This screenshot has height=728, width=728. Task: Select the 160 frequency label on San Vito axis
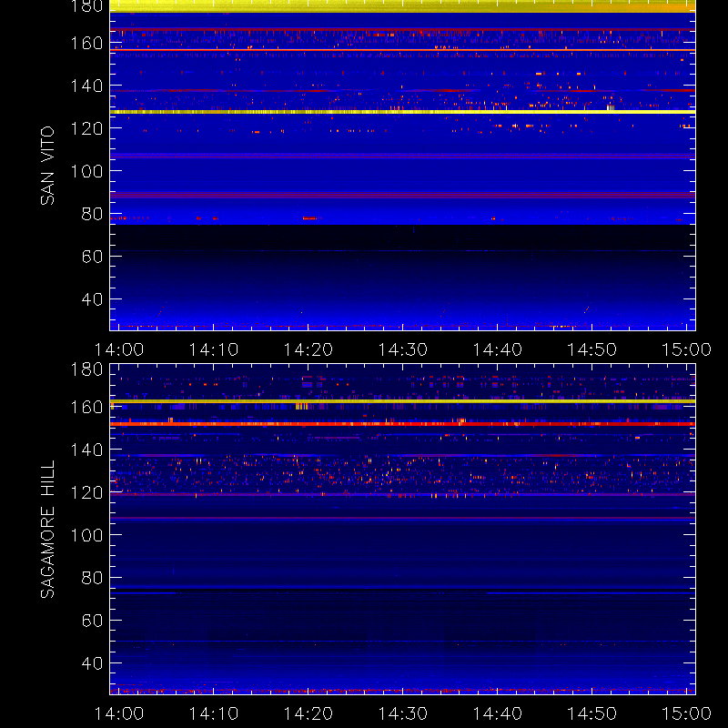coord(86,43)
